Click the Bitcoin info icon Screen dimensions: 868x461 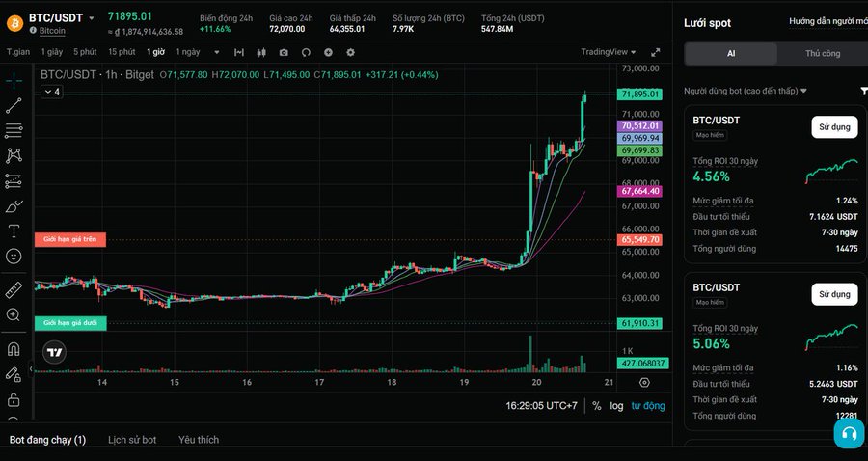(33, 31)
